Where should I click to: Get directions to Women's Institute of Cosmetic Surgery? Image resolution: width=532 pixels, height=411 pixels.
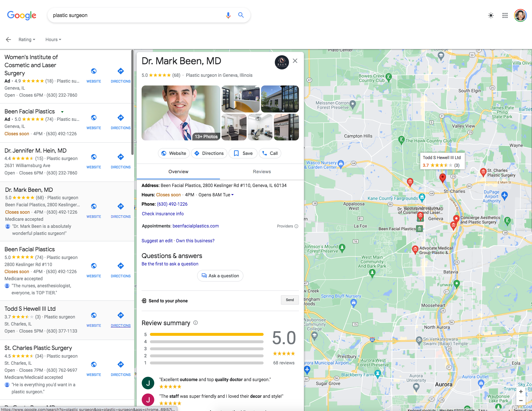pyautogui.click(x=121, y=75)
